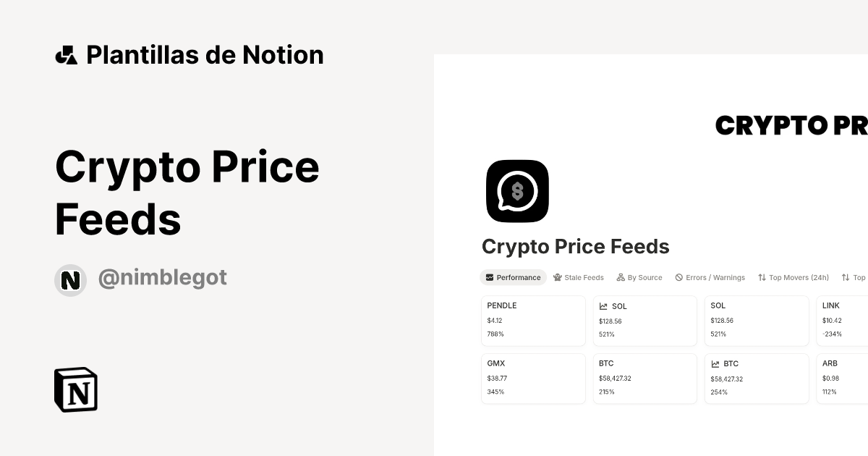Click the trend line icon on the SOL card
The height and width of the screenshot is (456, 868).
coord(603,306)
